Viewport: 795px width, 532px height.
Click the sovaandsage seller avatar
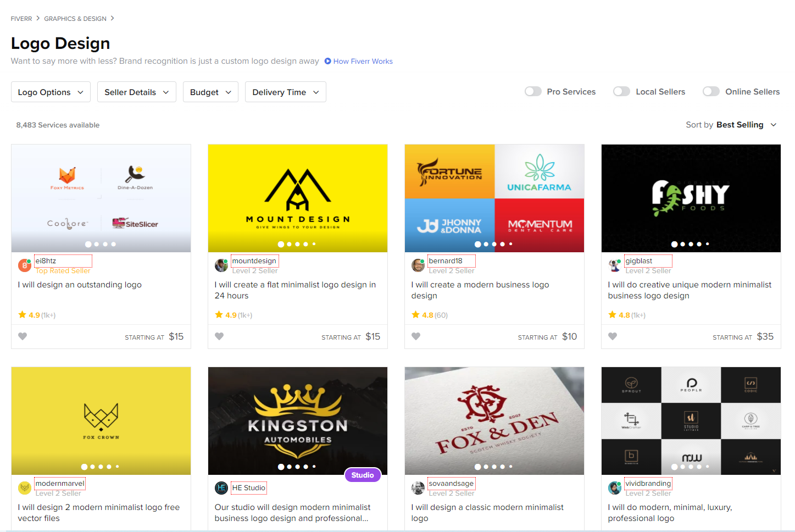(418, 488)
